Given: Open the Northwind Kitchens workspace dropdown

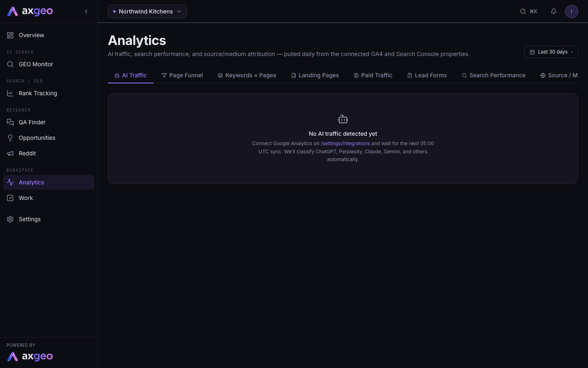Looking at the screenshot, I should [x=147, y=11].
